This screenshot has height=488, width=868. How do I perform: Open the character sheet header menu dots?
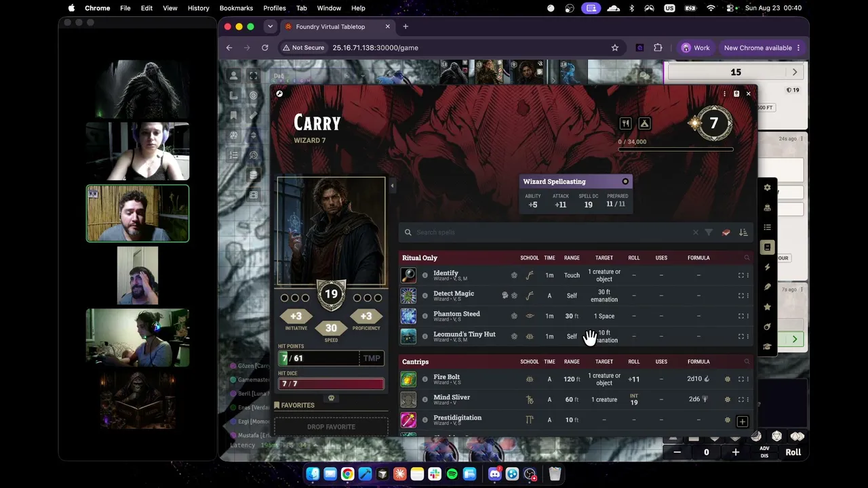(x=724, y=94)
